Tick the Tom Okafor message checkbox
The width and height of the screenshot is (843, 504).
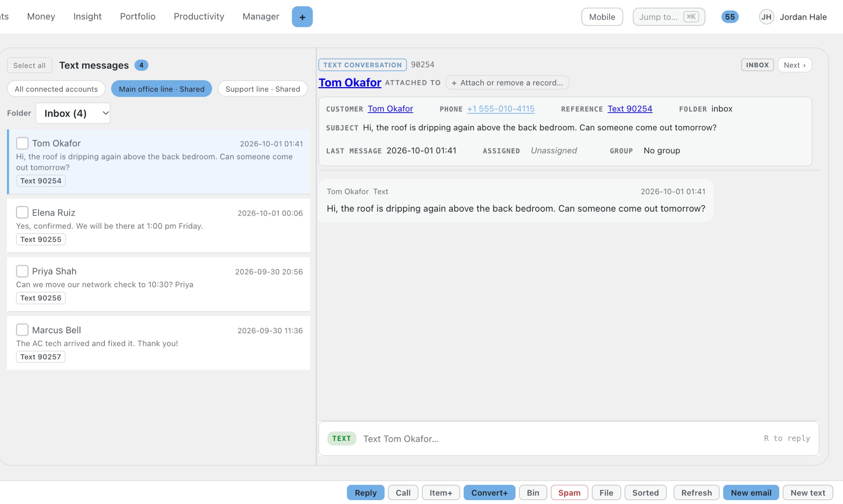(22, 143)
